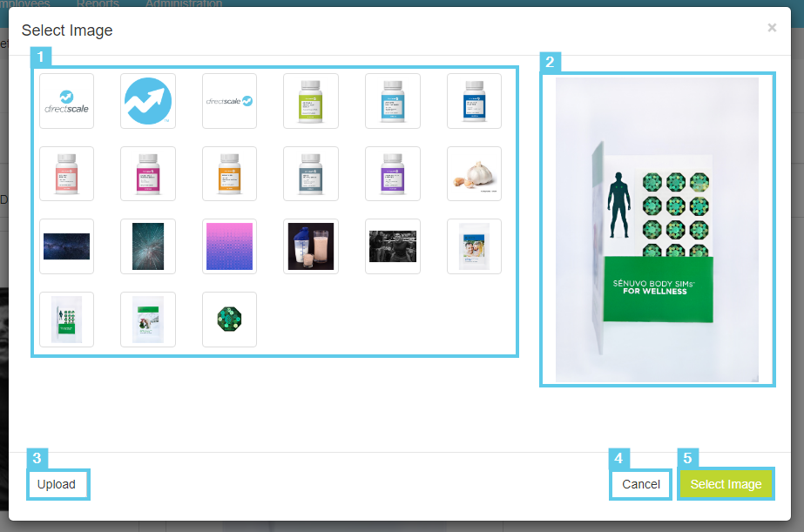804x532 pixels.
Task: Pick the pink to purple gradient image
Action: point(229,246)
